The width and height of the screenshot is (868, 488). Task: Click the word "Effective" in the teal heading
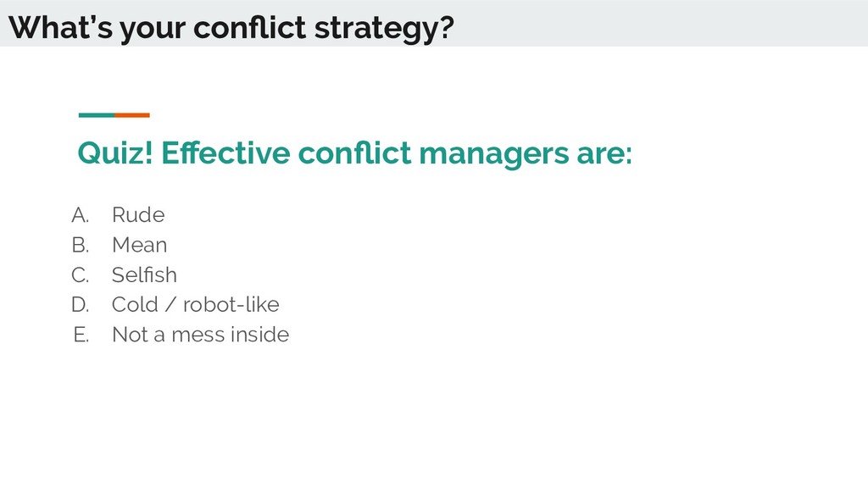[x=225, y=152]
